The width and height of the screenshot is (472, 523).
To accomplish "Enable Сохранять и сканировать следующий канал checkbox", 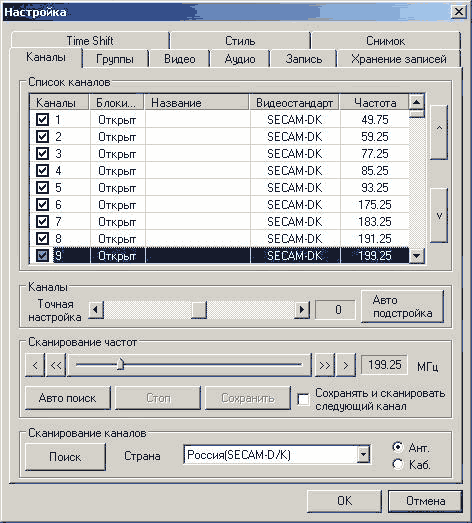I will pyautogui.click(x=303, y=399).
